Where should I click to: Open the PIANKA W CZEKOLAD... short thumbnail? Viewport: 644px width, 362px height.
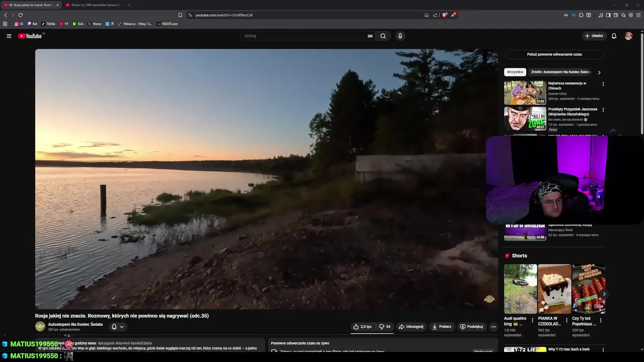554,289
